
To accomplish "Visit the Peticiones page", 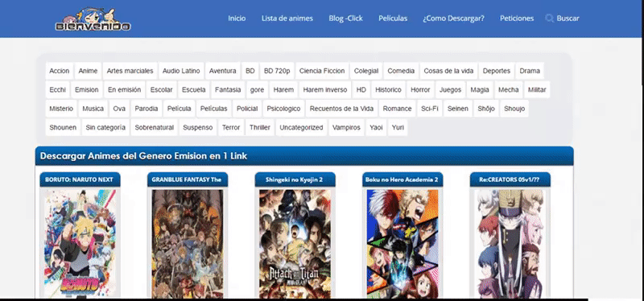I will (x=517, y=19).
